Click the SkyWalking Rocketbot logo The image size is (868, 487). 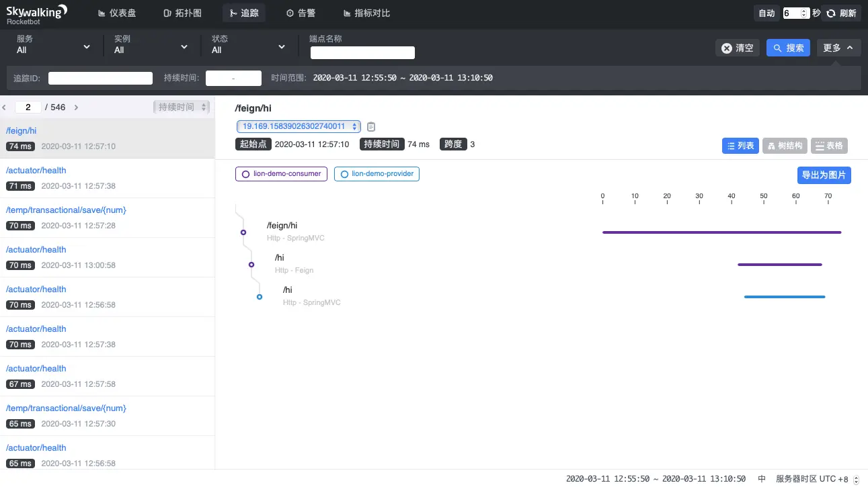pos(36,13)
